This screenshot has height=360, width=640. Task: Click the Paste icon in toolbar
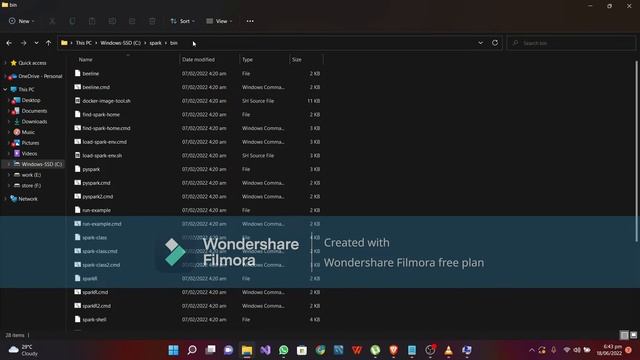pyautogui.click(x=92, y=21)
